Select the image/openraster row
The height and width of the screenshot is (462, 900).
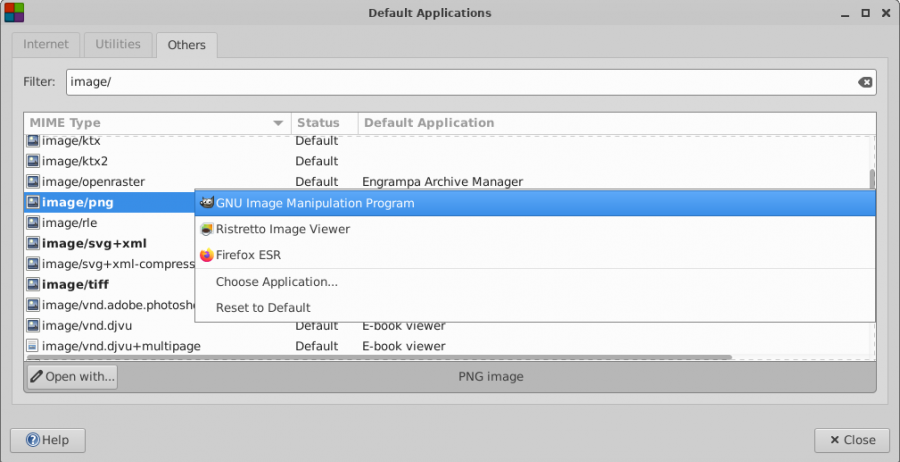tap(450, 182)
